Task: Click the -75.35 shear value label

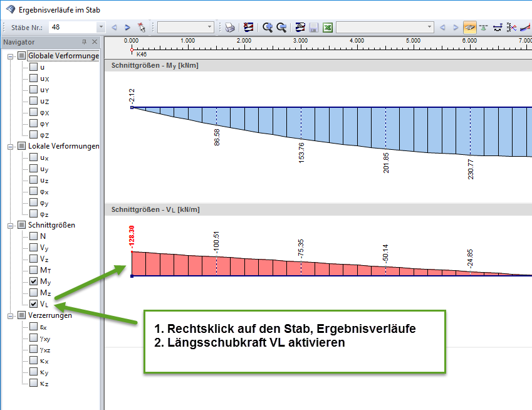Action: [301, 248]
